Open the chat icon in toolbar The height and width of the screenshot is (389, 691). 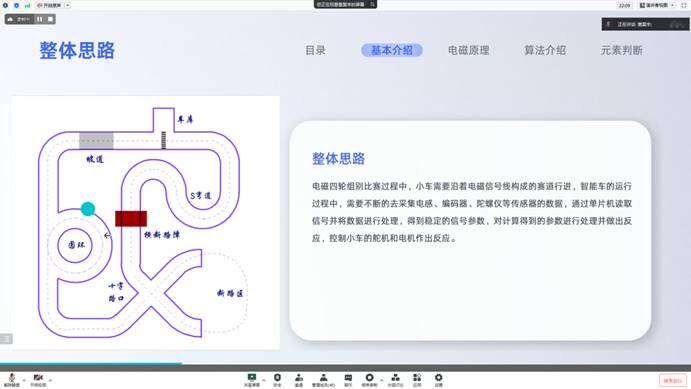coord(348,378)
